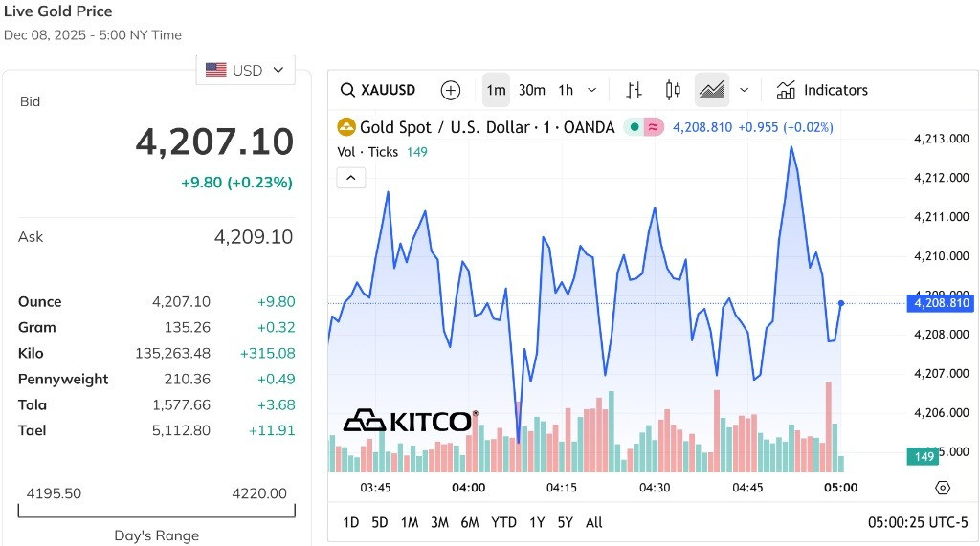Switch to 1M date range
The height and width of the screenshot is (546, 980).
[x=410, y=522]
